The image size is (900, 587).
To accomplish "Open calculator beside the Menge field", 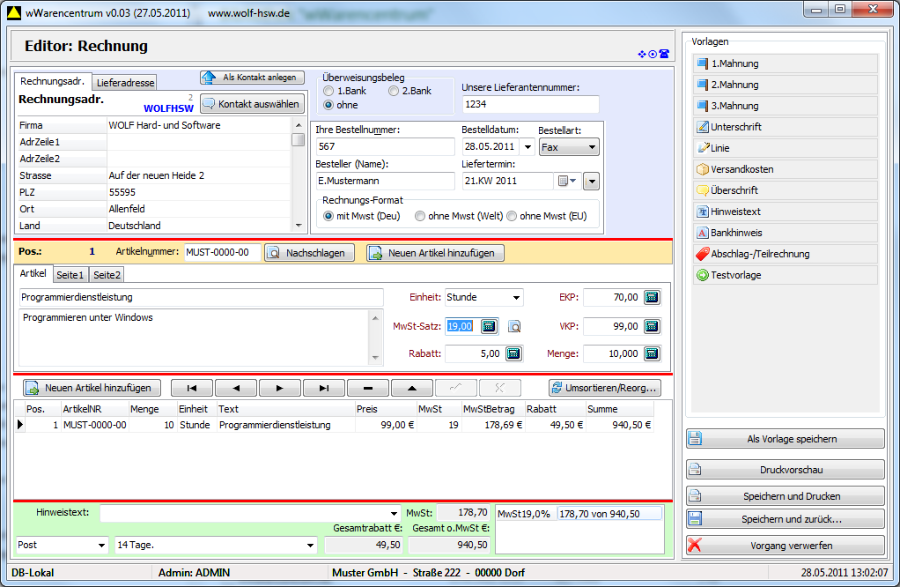I will click(652, 353).
